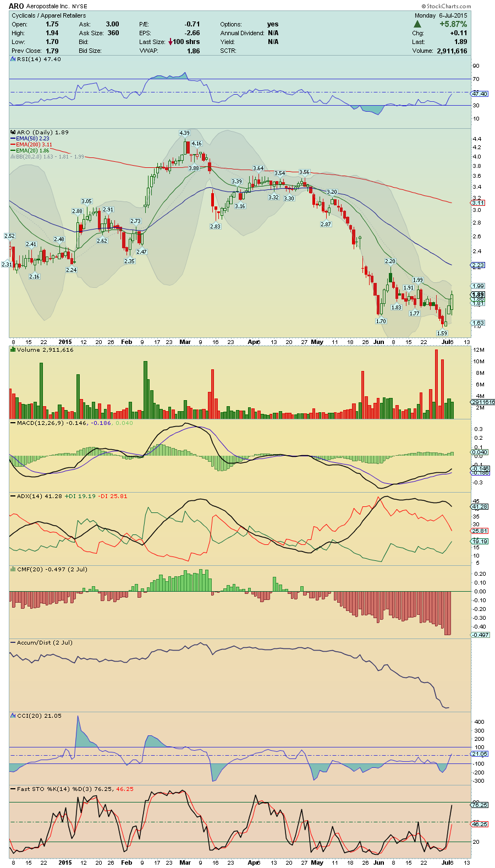Click the 1.70 low price label
The height and width of the screenshot is (868, 495).
point(381,320)
